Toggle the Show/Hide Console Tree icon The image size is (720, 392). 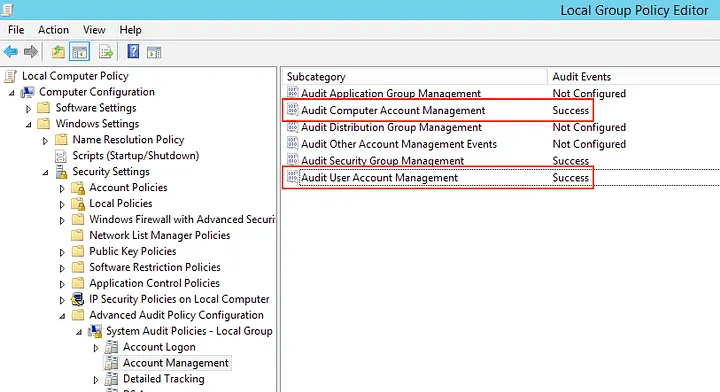click(x=79, y=52)
